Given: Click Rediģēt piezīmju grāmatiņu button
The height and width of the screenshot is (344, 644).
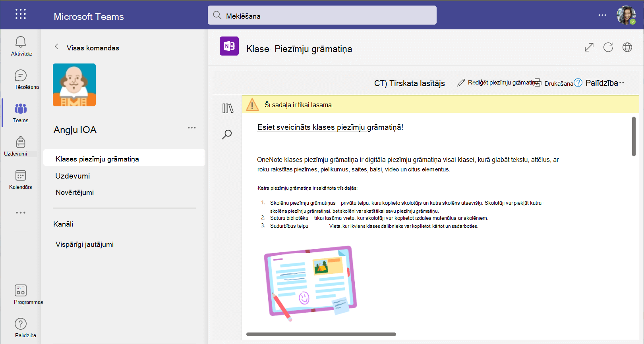Looking at the screenshot, I should (503, 83).
